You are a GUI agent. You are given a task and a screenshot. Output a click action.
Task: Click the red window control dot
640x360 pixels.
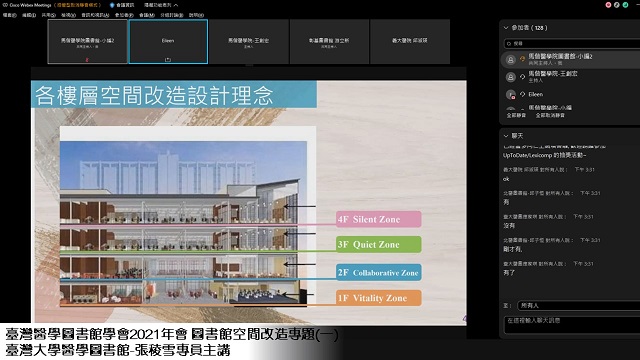[x=608, y=5]
